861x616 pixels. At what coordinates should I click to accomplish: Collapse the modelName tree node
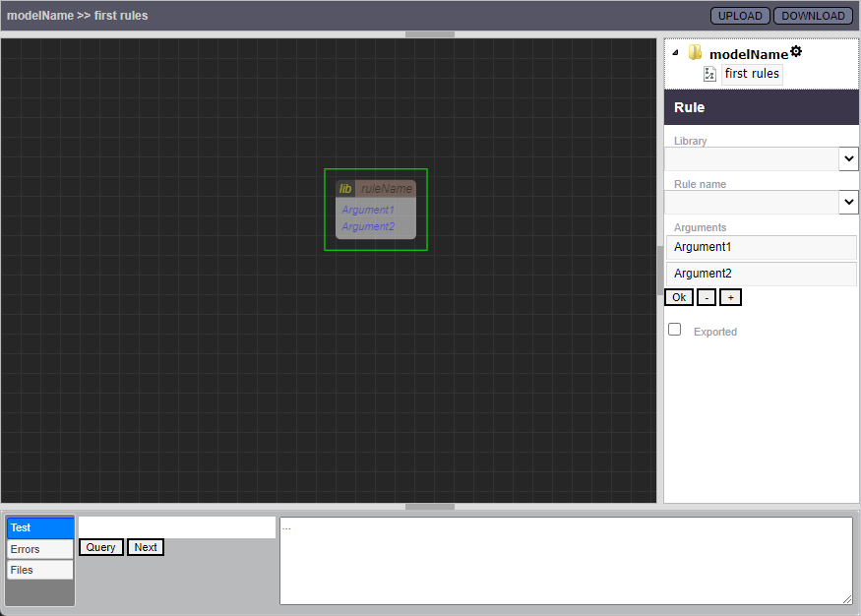click(675, 53)
